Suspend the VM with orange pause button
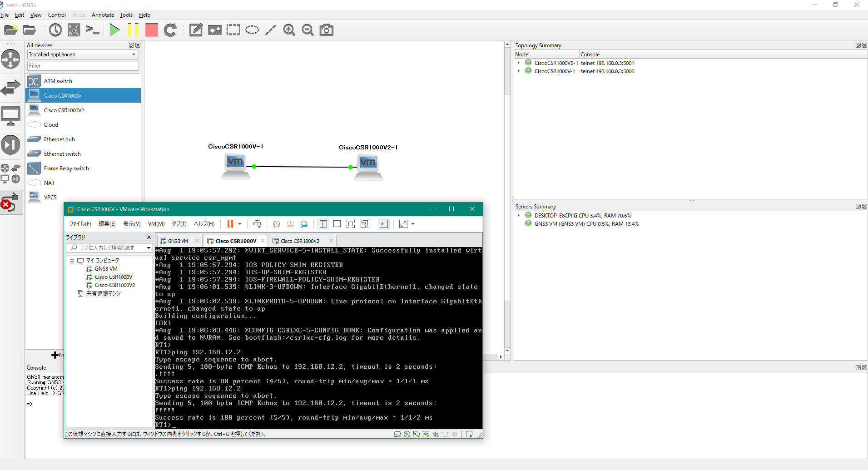The width and height of the screenshot is (868, 470). [x=230, y=224]
